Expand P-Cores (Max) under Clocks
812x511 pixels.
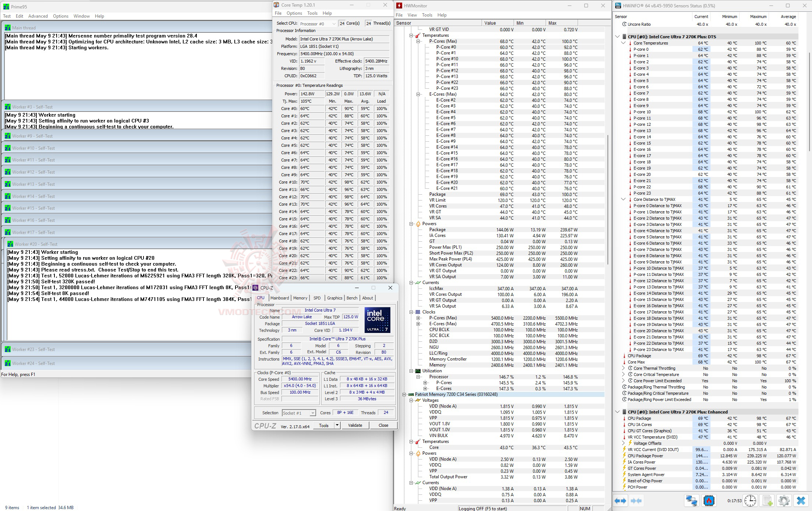click(418, 318)
